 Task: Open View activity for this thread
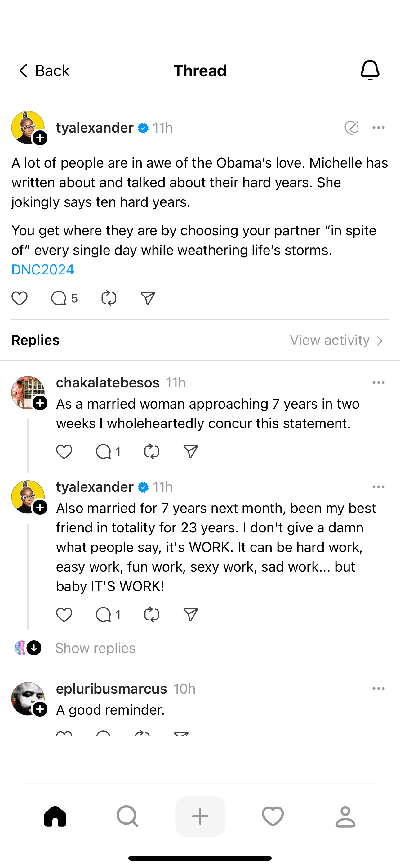337,340
